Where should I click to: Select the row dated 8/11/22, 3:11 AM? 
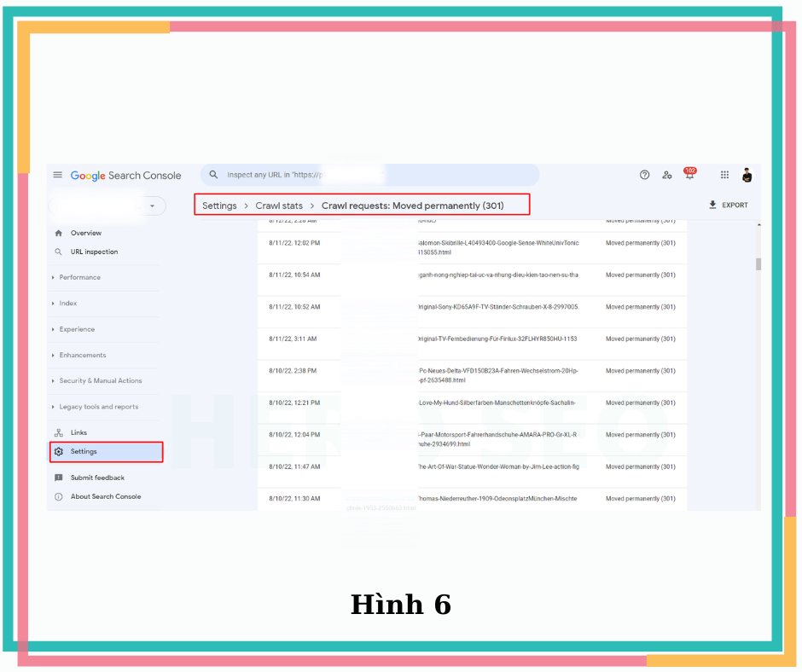pos(472,344)
